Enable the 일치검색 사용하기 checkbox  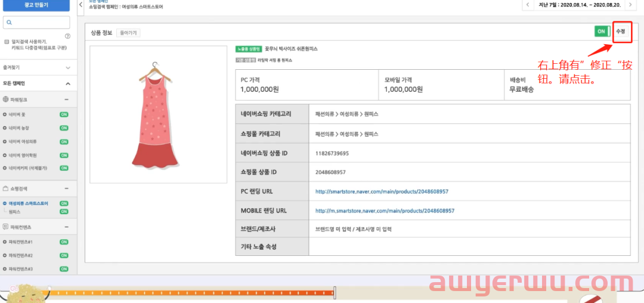click(6, 42)
